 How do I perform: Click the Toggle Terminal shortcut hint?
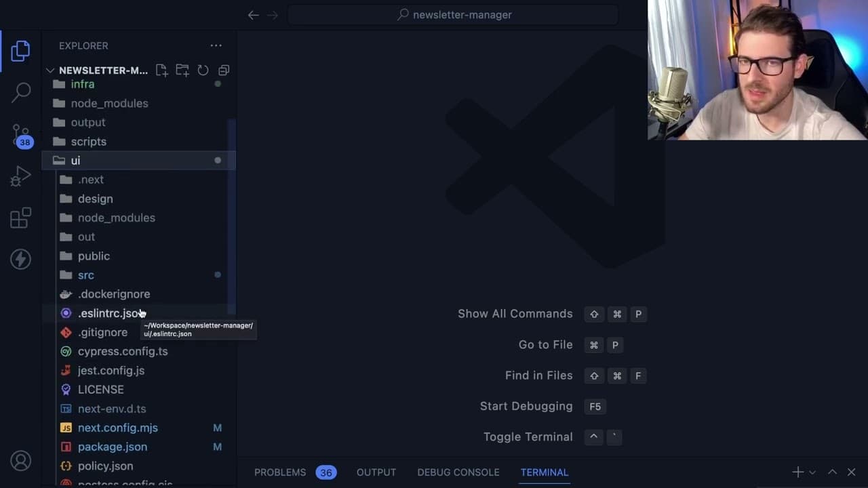click(553, 436)
